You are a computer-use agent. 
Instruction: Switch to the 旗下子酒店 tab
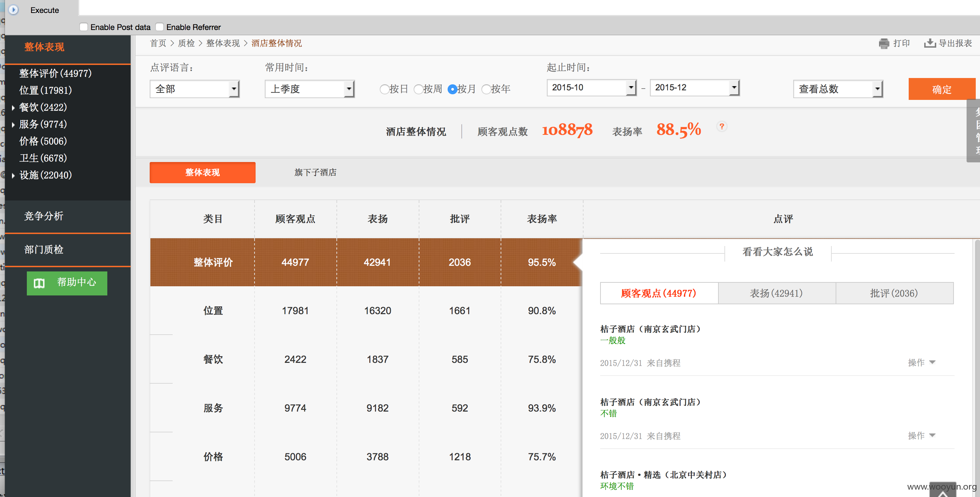pos(315,173)
